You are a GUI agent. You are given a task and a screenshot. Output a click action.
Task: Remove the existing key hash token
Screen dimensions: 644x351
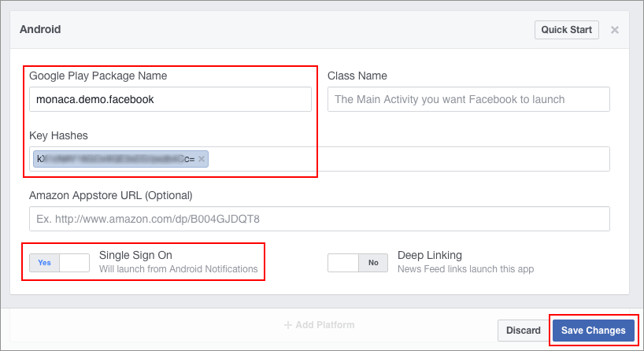(202, 159)
